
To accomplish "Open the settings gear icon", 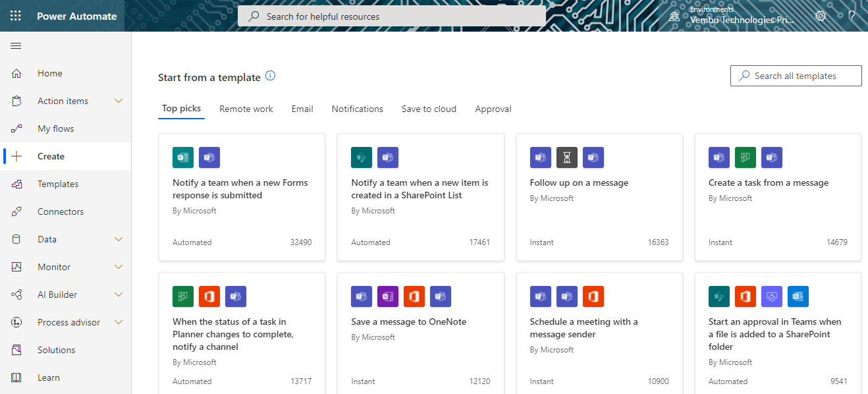I will point(821,16).
